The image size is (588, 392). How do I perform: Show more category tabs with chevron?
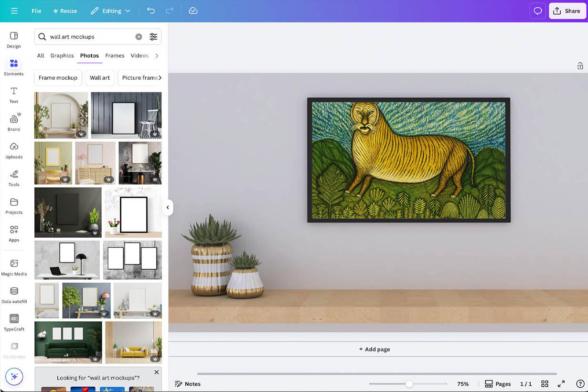[x=157, y=56]
